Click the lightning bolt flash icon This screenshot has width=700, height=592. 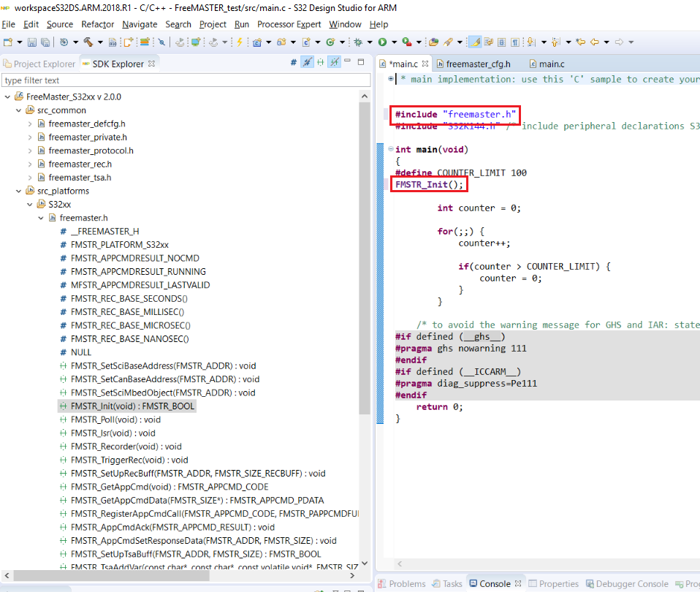240,42
